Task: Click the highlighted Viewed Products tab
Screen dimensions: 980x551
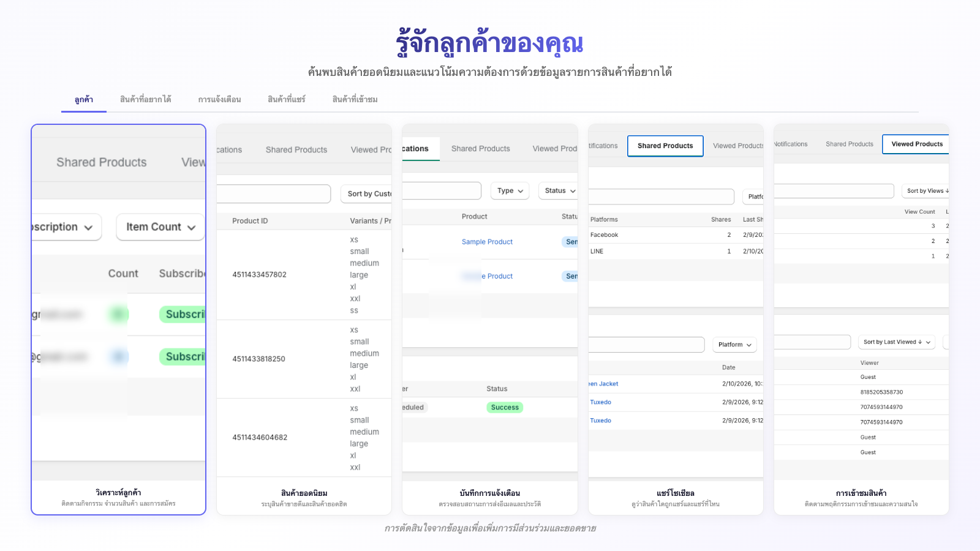Action: 916,144
